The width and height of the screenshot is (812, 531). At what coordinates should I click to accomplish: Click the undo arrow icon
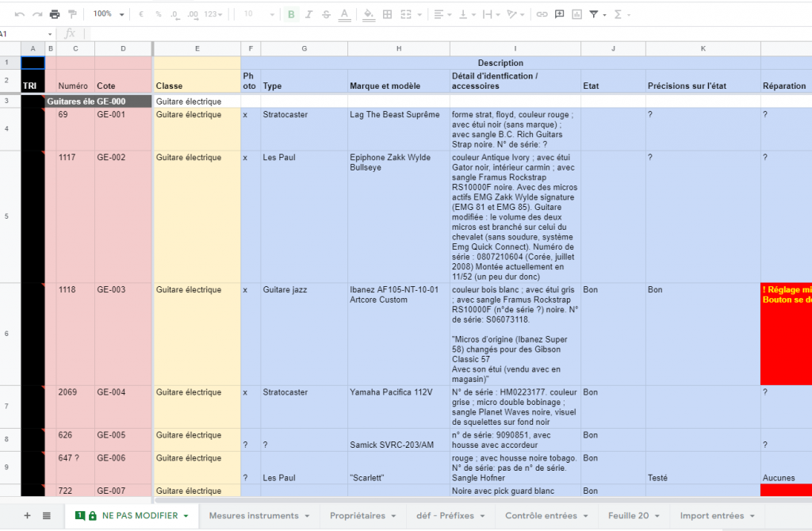tap(19, 14)
